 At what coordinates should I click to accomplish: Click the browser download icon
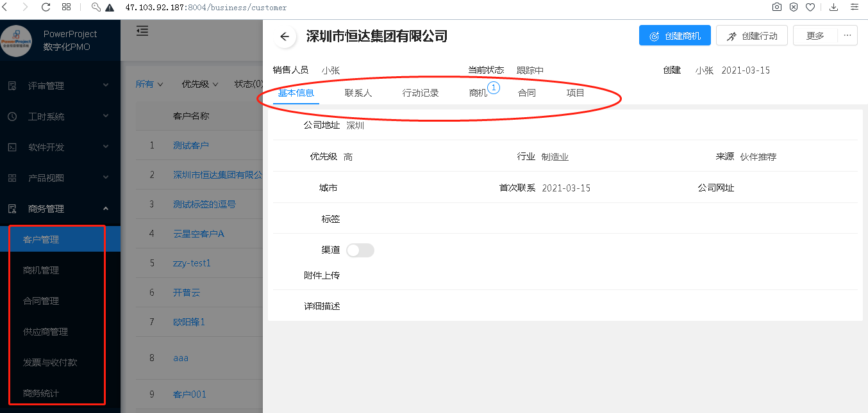coord(834,7)
